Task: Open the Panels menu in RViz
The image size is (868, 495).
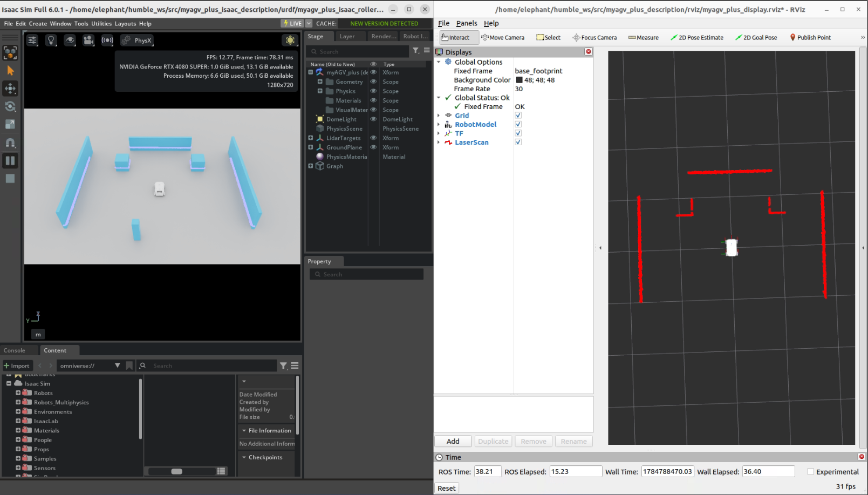Action: click(467, 23)
